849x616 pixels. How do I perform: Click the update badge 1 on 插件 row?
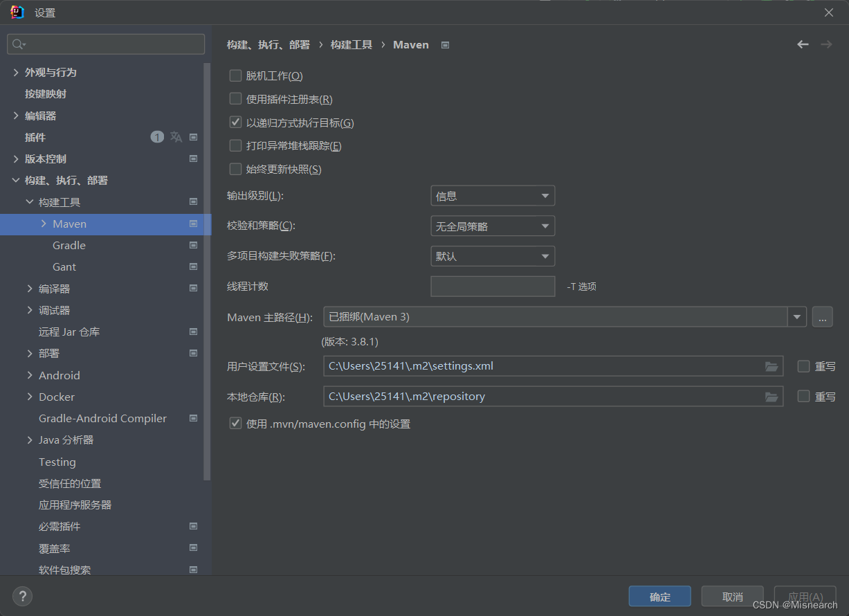coord(157,137)
